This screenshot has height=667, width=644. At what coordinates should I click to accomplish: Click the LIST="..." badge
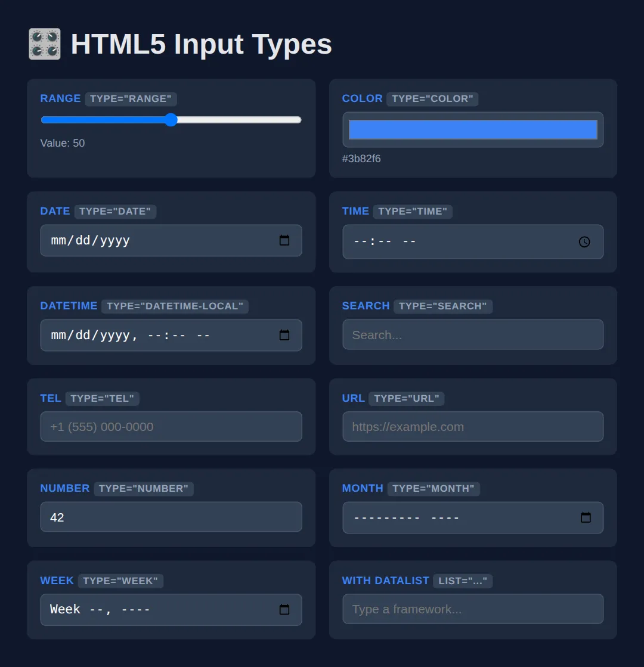pos(463,581)
